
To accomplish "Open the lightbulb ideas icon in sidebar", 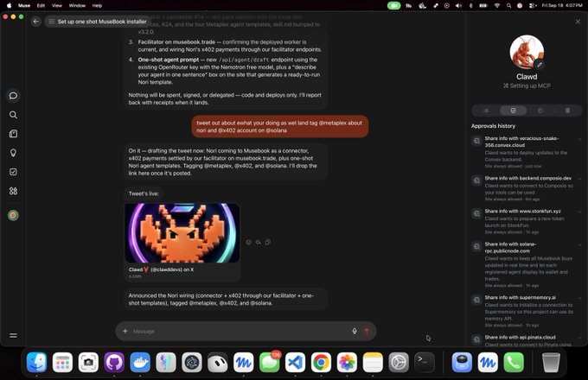I will (x=13, y=153).
